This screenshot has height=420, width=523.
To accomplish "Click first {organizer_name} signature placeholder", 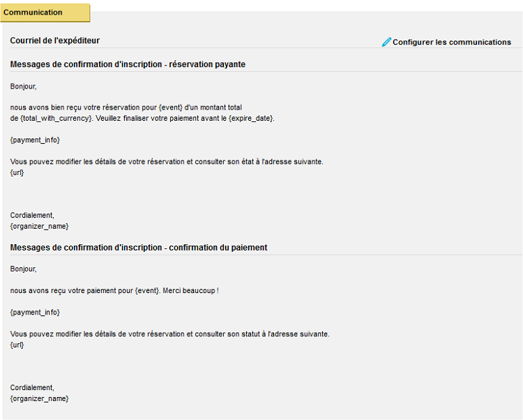I will coord(39,226).
